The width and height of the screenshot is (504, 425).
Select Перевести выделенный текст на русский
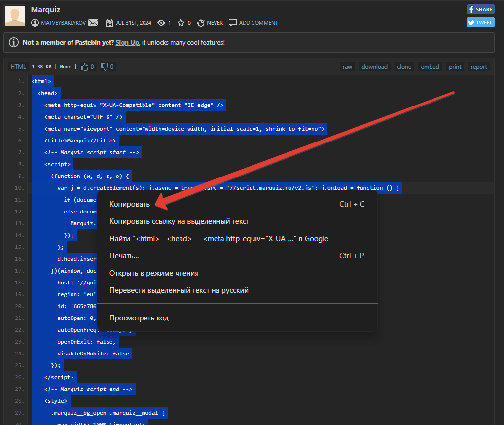(x=237, y=290)
